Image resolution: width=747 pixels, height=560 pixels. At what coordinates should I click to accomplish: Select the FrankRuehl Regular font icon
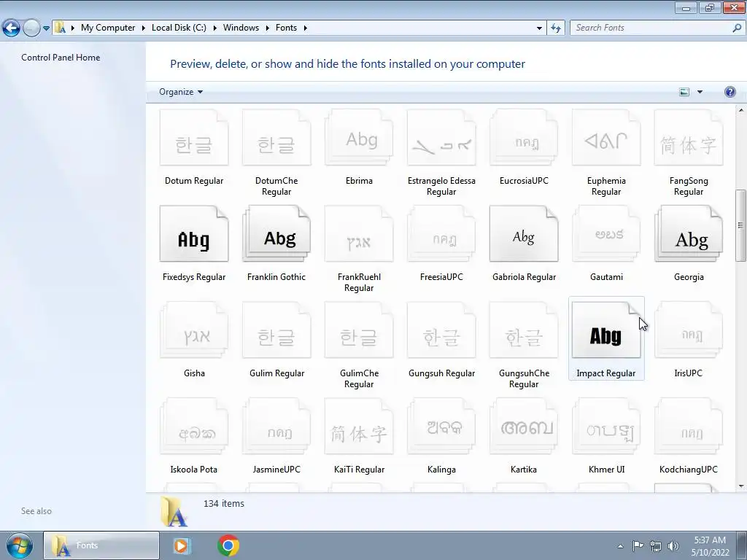[359, 234]
